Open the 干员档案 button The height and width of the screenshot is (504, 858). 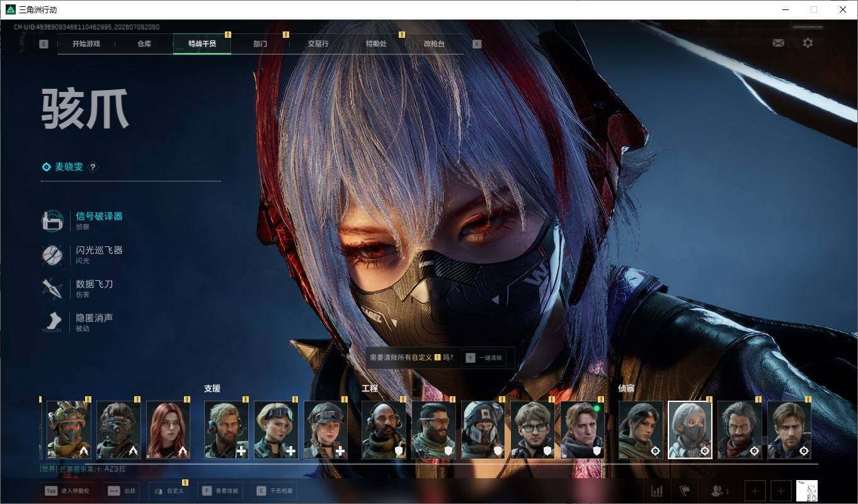click(275, 491)
